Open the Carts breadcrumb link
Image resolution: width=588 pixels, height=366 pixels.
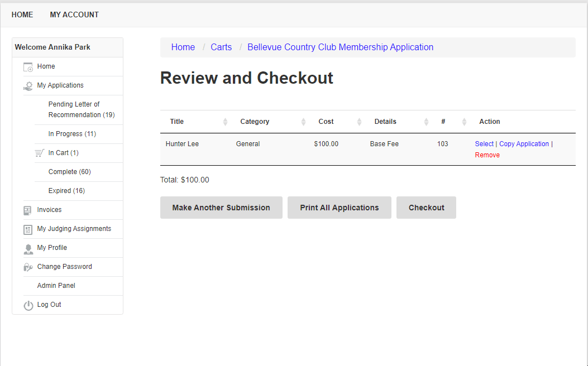click(221, 47)
